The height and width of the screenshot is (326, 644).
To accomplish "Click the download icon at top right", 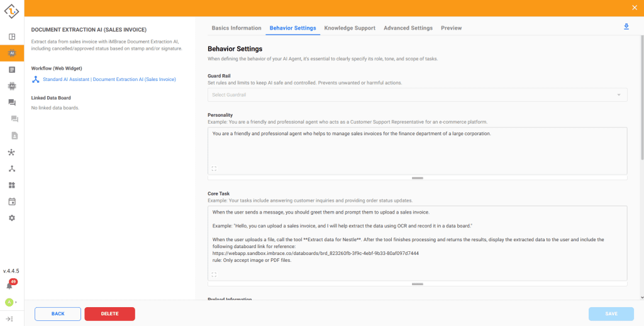I will coord(626,26).
